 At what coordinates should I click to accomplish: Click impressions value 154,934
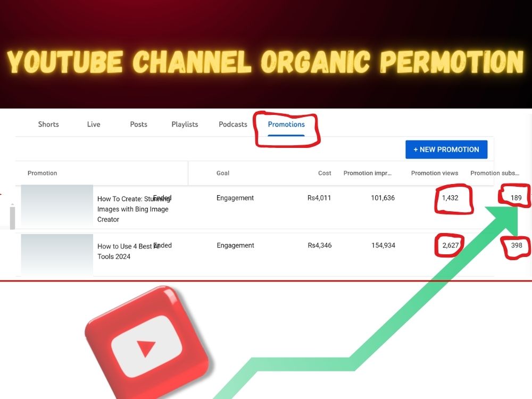(384, 245)
